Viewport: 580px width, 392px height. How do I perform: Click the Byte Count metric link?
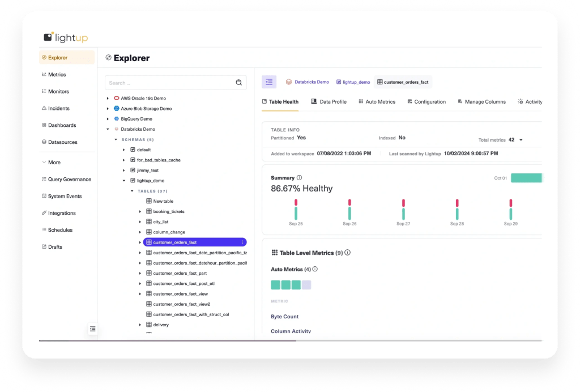pyautogui.click(x=284, y=317)
